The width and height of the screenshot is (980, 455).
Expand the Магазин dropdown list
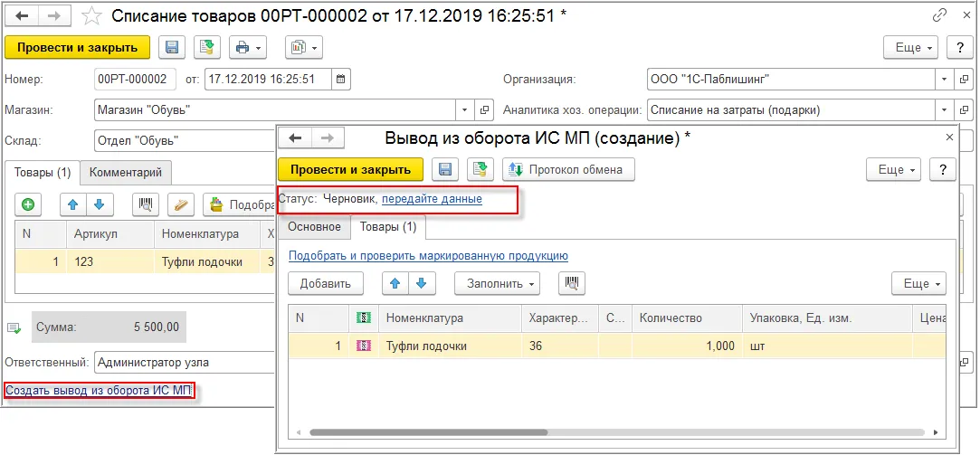[463, 110]
